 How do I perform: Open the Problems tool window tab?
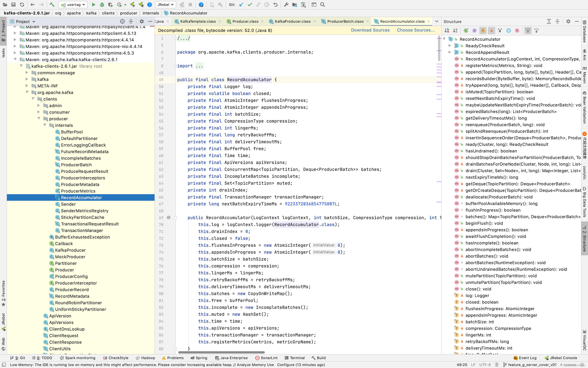(173, 358)
